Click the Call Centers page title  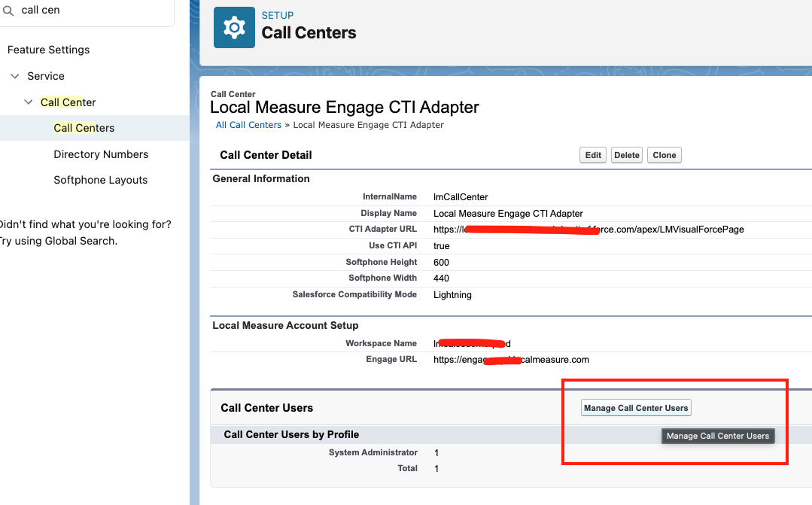[x=309, y=33]
